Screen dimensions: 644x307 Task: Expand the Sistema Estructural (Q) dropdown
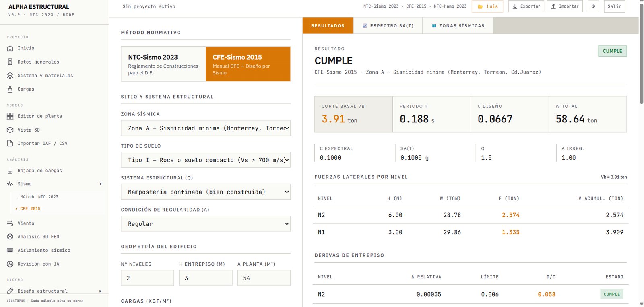coord(206,192)
